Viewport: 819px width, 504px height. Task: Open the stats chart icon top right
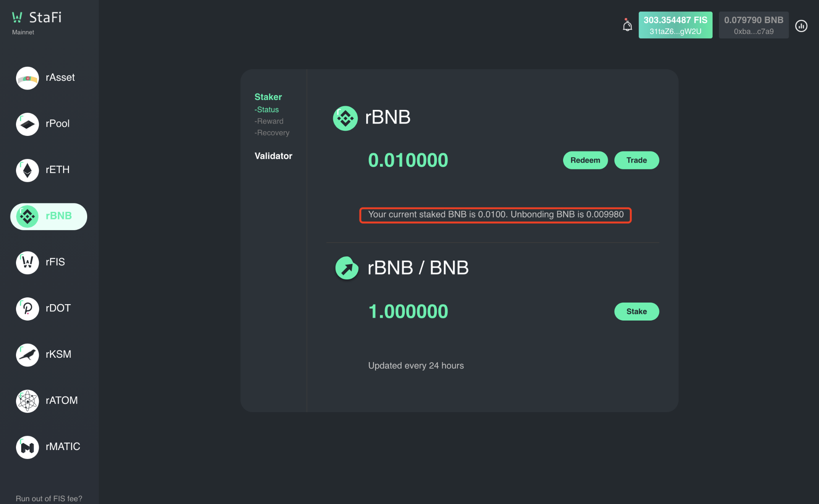click(x=801, y=26)
